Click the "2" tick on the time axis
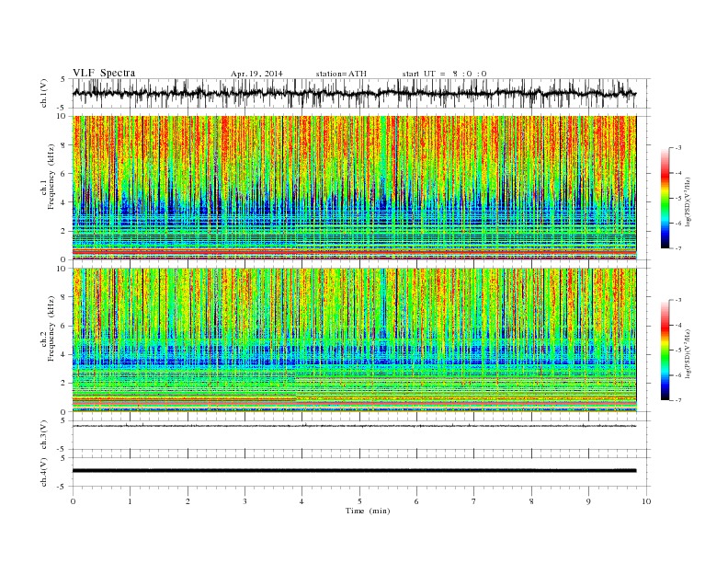This screenshot has height=563, width=728. point(188,501)
